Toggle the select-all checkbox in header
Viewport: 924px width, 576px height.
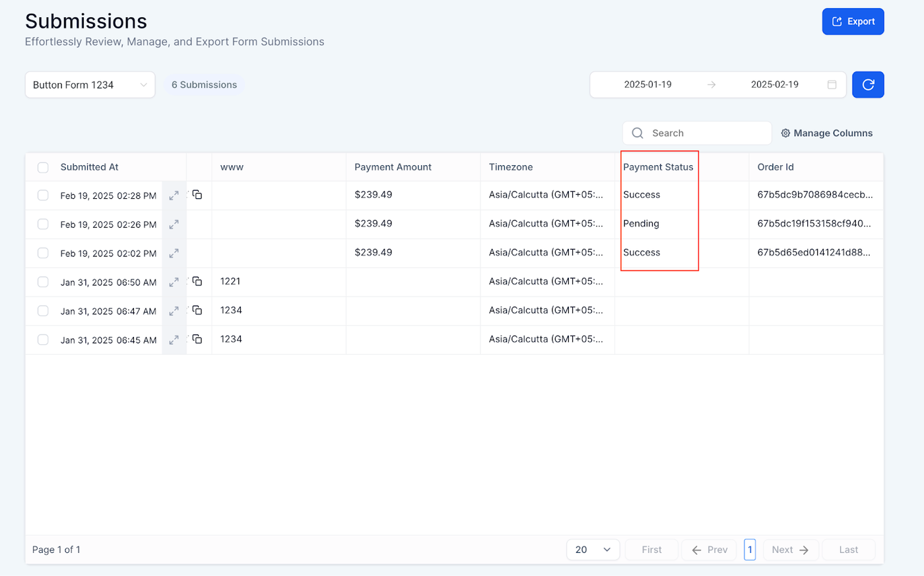43,167
